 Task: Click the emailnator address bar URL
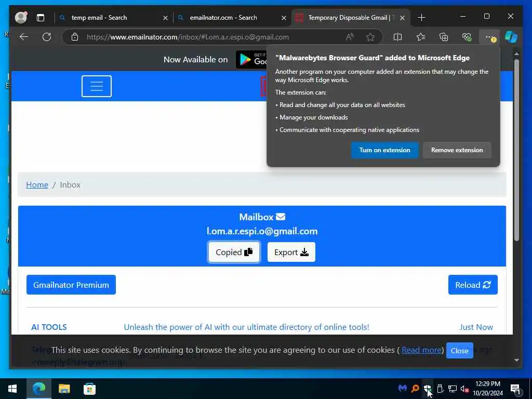tap(188, 37)
